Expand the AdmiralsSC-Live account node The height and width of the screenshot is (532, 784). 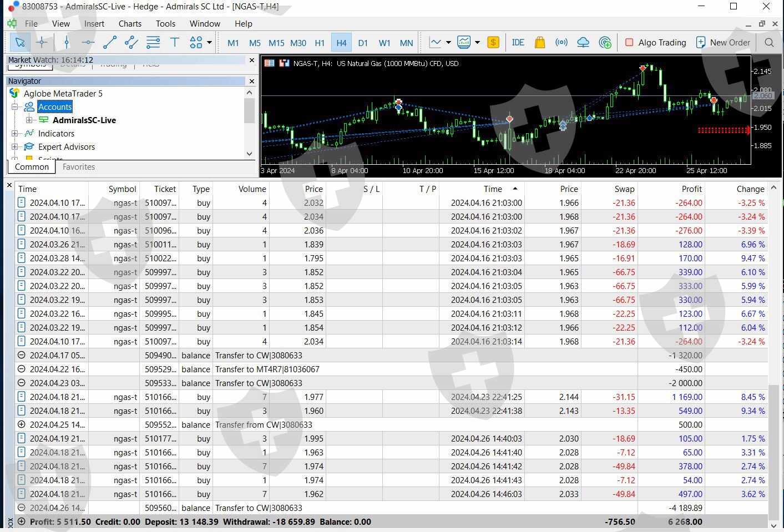pyautogui.click(x=29, y=120)
